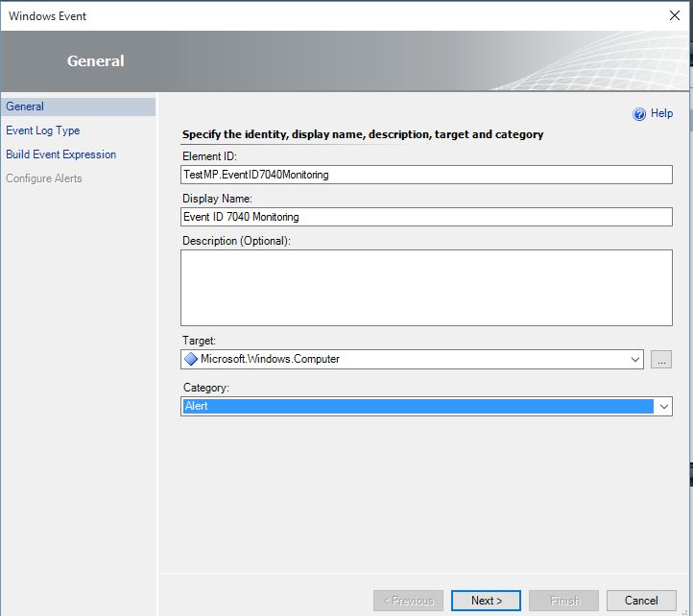This screenshot has width=693, height=616.
Task: Click the General banner heading
Action: click(x=95, y=61)
